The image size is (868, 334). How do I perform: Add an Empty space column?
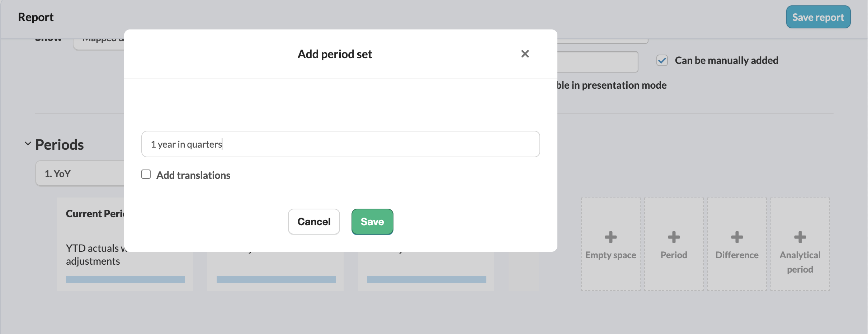click(x=610, y=244)
